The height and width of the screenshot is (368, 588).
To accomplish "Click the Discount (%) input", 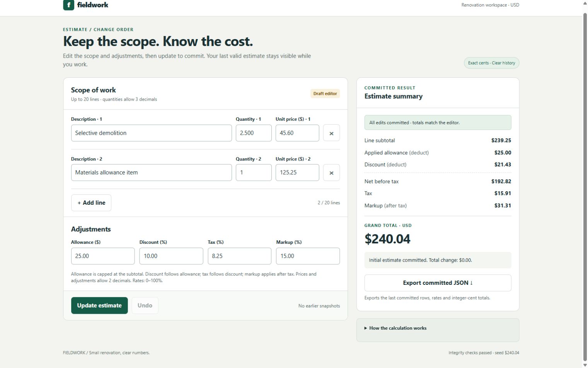I will pyautogui.click(x=171, y=256).
